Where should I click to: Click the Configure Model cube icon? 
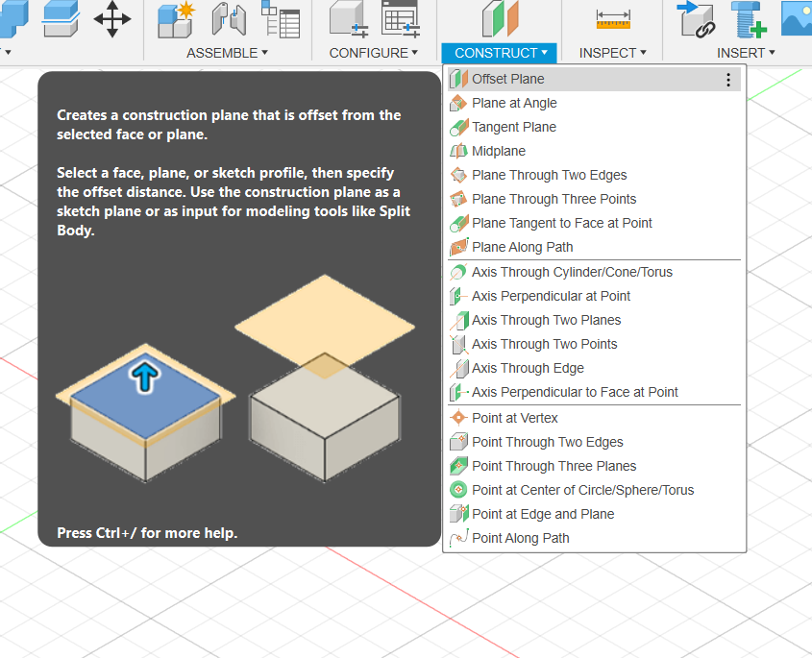pyautogui.click(x=349, y=19)
